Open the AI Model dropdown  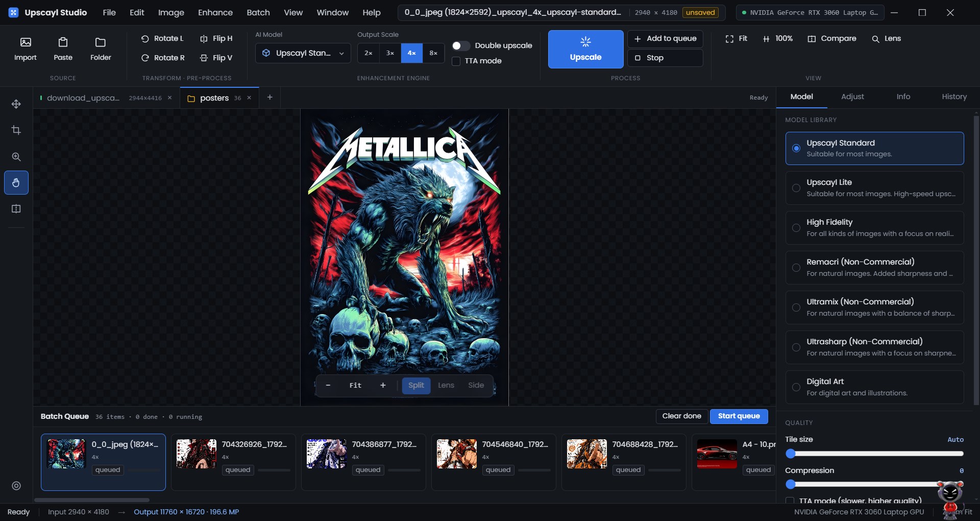tap(303, 53)
